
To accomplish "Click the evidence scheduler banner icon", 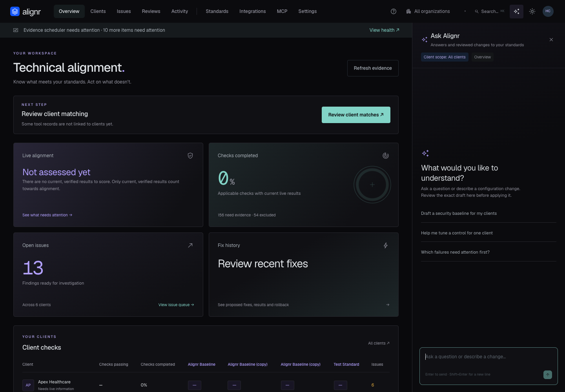I will pyautogui.click(x=16, y=30).
